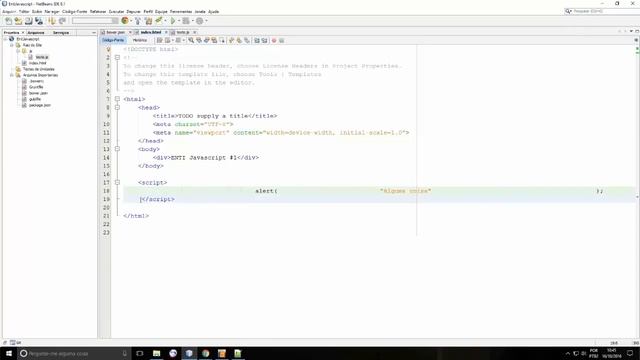Collapse the Arquivos Importantes node

point(12,75)
